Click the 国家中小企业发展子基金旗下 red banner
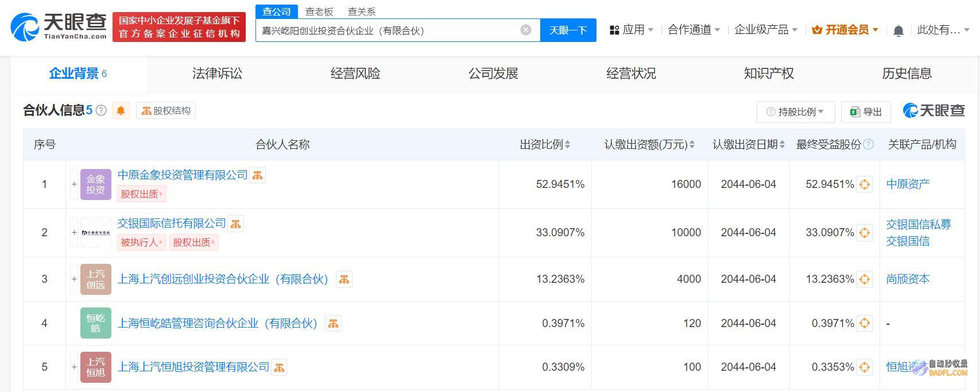The width and height of the screenshot is (980, 392). [179, 27]
